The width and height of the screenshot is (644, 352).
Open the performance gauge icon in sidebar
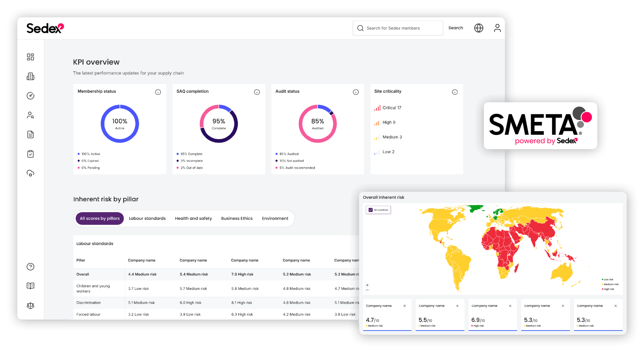[30, 96]
